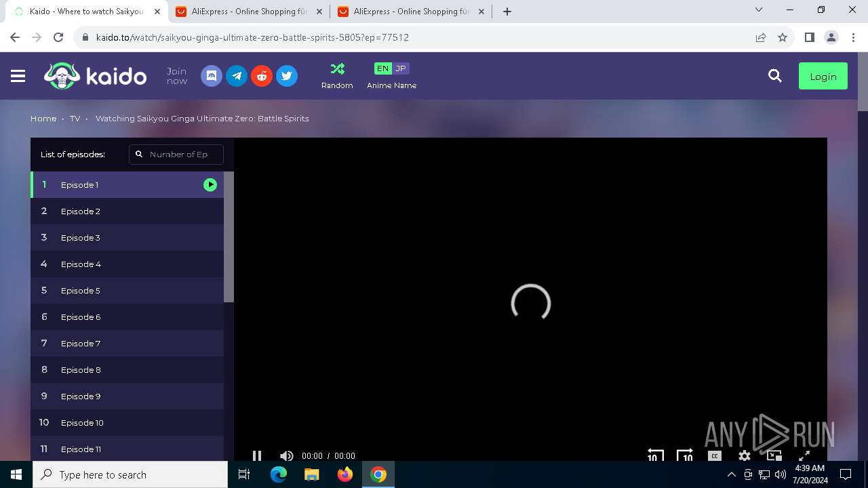Open the taskbar clock showing 4:39 AM
868x488 pixels.
click(x=809, y=474)
